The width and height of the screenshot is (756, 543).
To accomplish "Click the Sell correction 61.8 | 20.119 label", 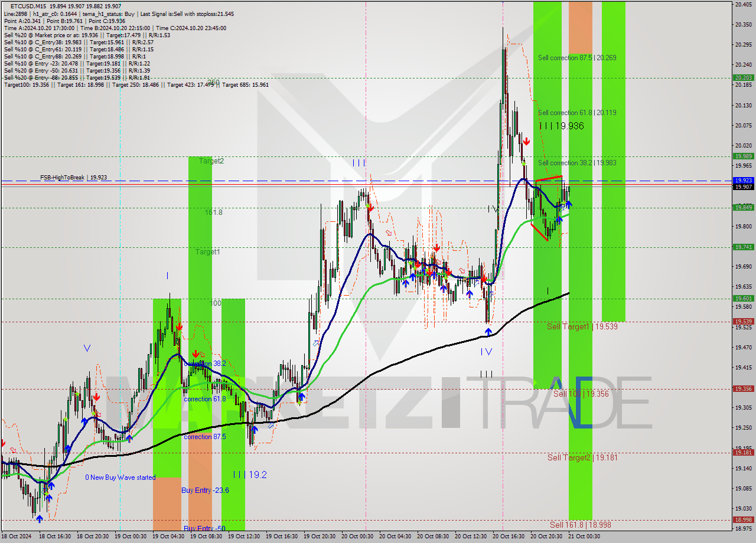I will click(577, 113).
